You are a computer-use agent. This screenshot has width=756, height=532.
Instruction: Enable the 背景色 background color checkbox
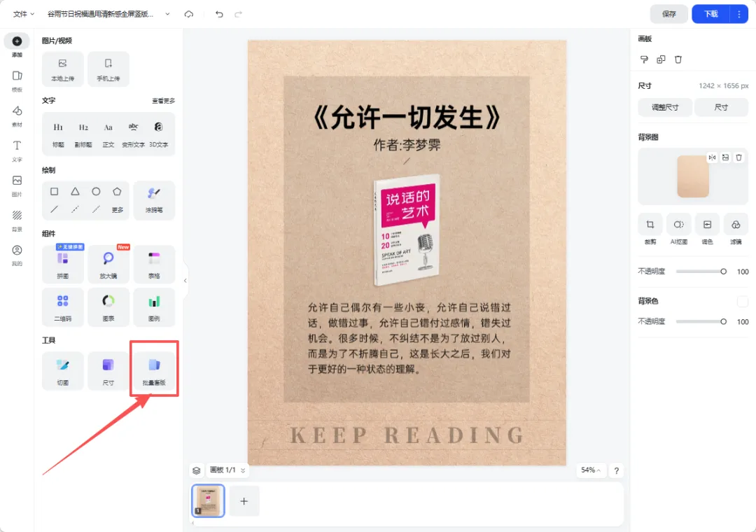click(x=744, y=300)
